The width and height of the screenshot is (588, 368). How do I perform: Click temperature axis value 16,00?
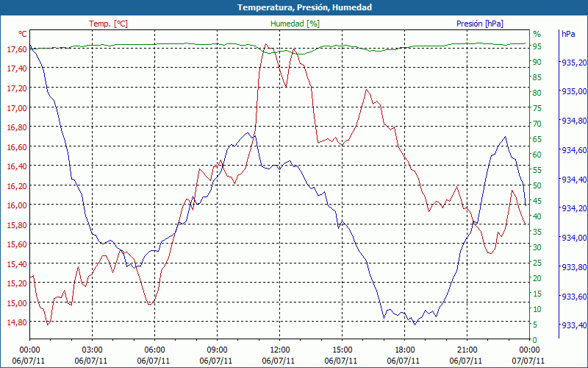pos(16,205)
